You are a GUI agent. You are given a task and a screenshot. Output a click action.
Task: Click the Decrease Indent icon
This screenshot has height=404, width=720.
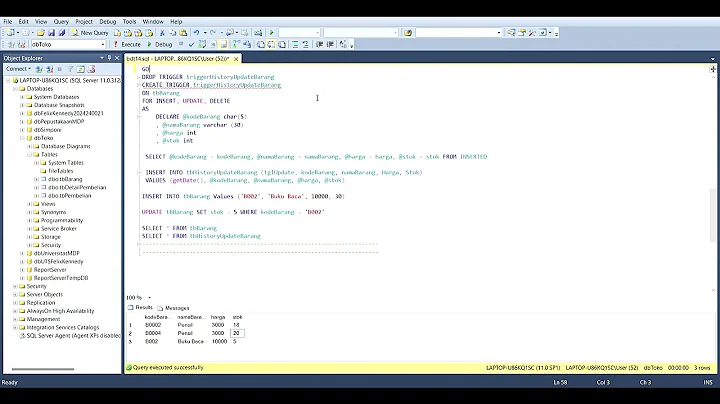point(320,45)
